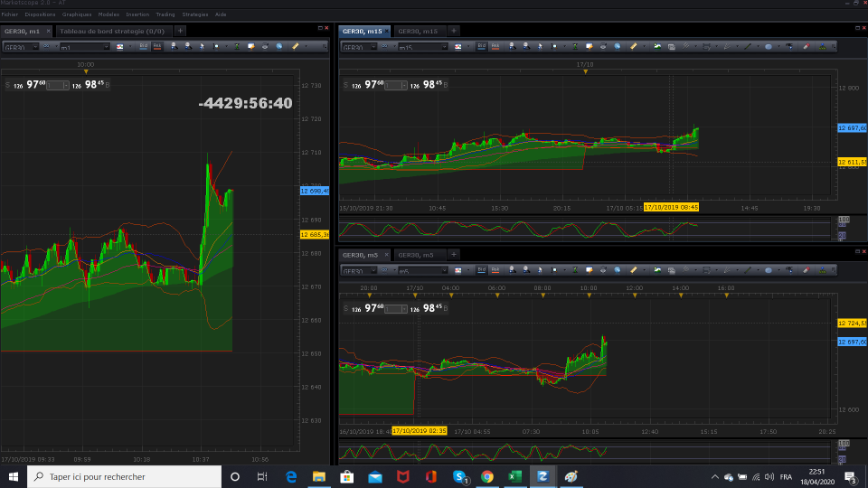Viewport: 868px width, 488px height.
Task: Click note edit icon in m5 toolbar
Action: pos(589,270)
